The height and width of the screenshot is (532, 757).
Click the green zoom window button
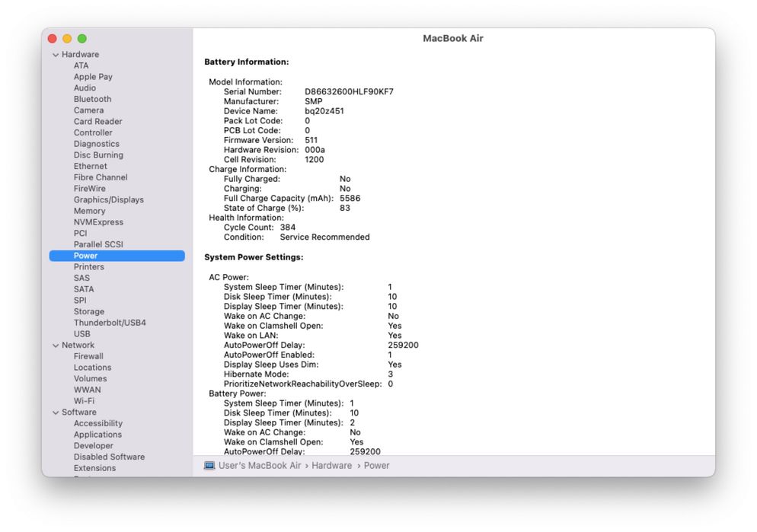point(82,39)
